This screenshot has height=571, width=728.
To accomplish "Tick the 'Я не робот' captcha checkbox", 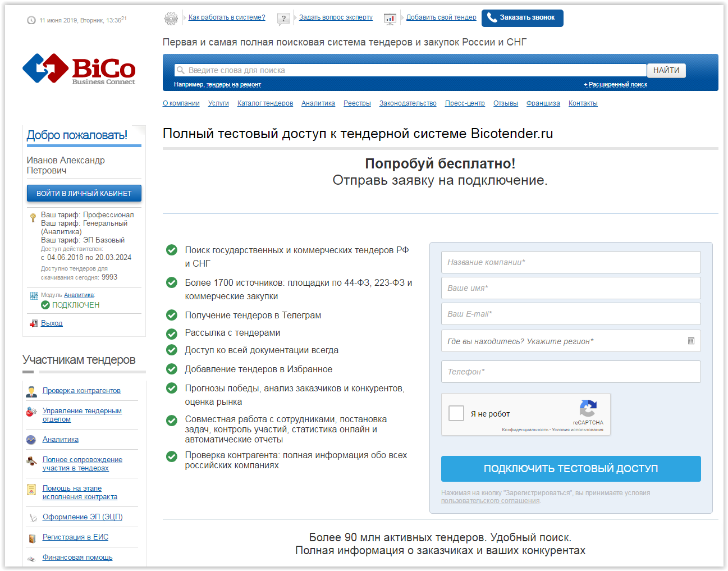I will click(x=456, y=413).
